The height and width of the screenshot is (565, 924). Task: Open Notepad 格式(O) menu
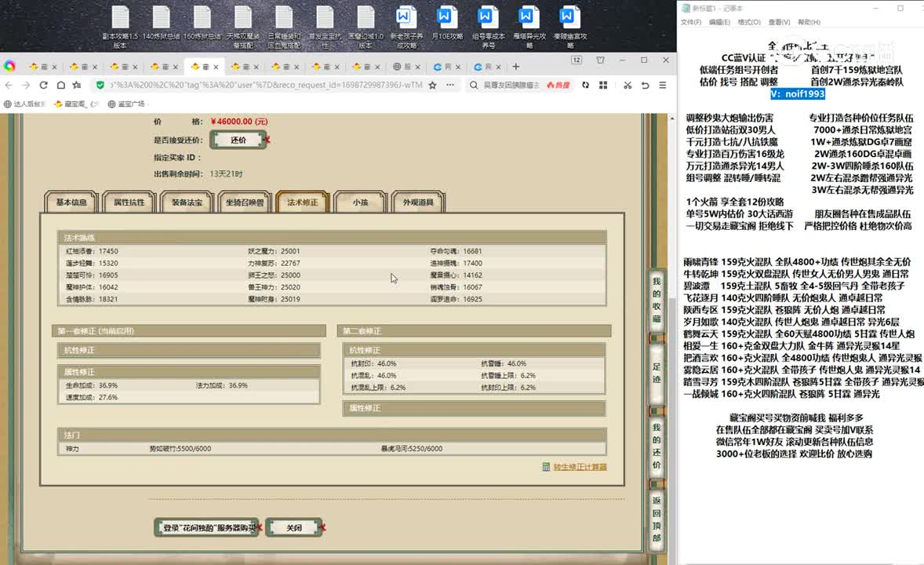point(749,23)
